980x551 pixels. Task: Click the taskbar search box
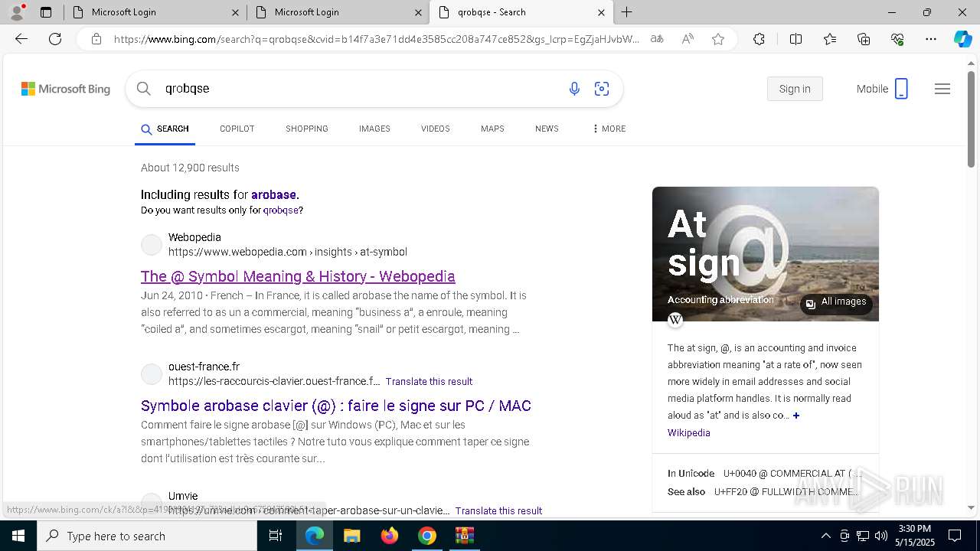(147, 536)
